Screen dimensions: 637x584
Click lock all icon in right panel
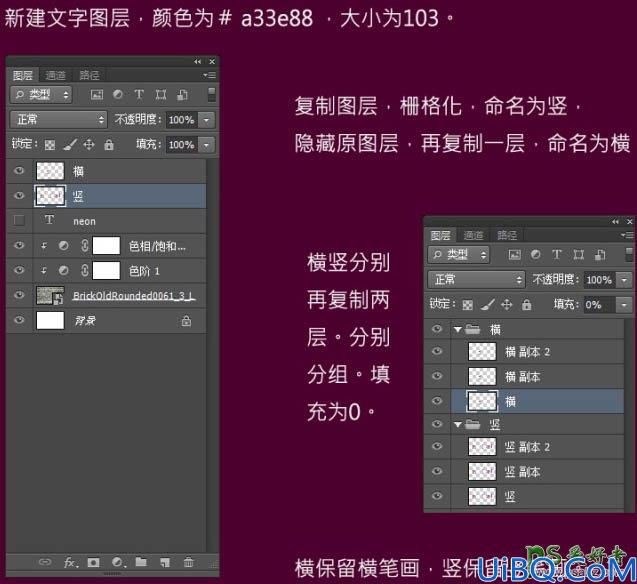(526, 305)
